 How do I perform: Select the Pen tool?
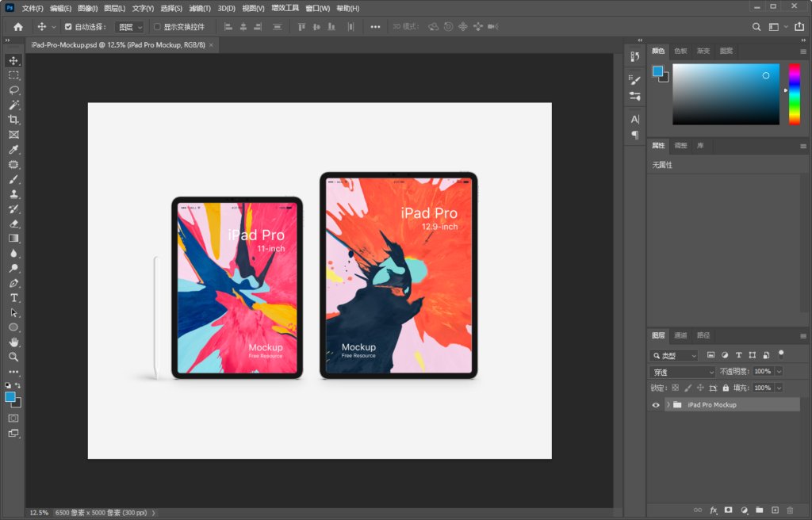click(x=13, y=283)
